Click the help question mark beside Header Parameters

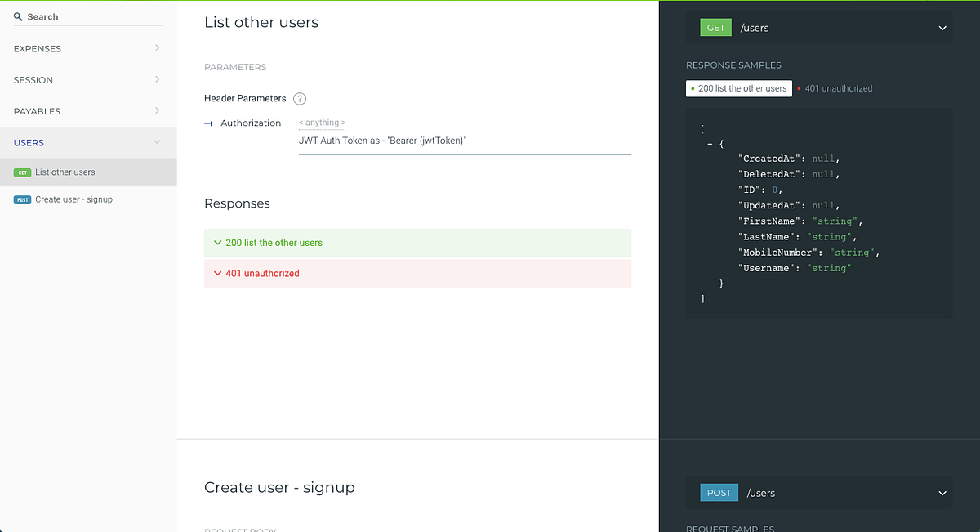point(300,99)
